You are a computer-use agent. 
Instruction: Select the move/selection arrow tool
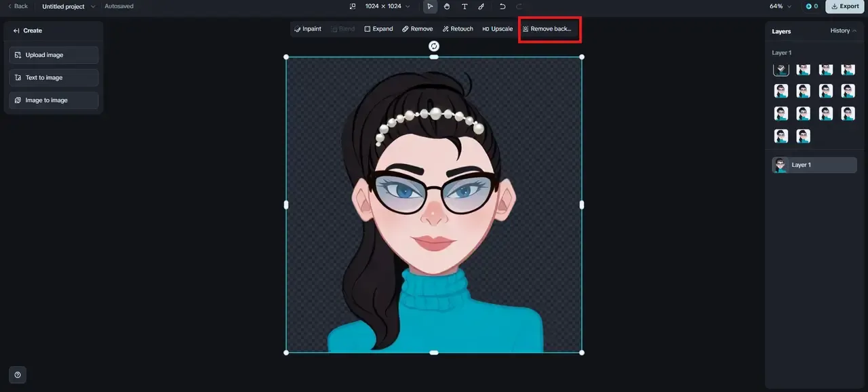[x=430, y=6]
